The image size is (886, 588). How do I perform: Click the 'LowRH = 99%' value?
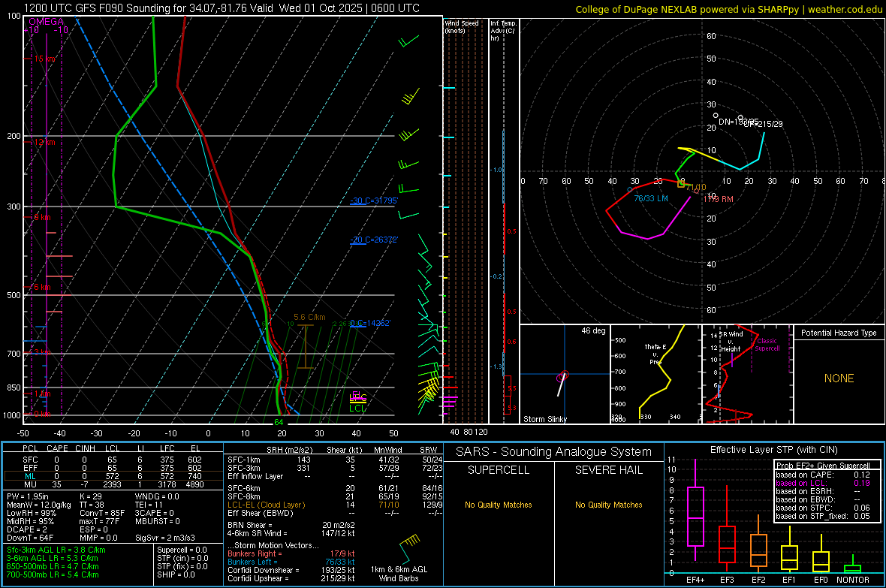pos(32,514)
